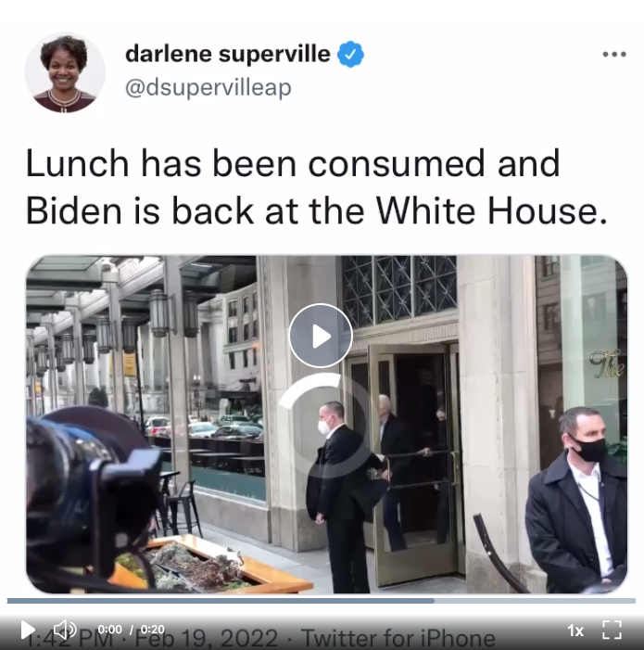Click the small play icon in the control bar
Viewport: 644px width, 650px height.
(x=28, y=630)
